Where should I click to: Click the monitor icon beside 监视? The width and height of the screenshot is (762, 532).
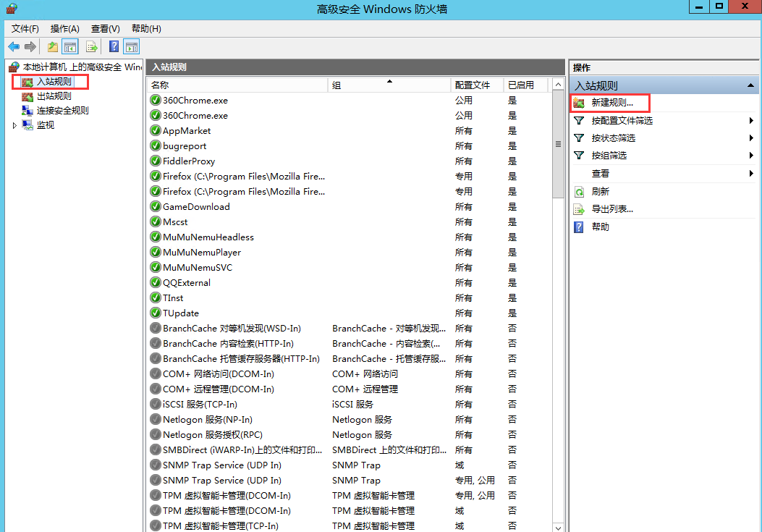pos(27,125)
